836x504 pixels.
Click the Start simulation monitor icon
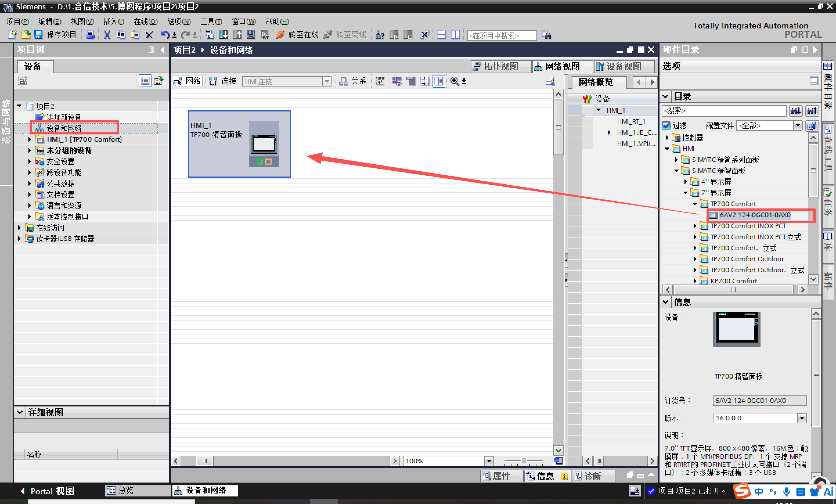(x=251, y=35)
